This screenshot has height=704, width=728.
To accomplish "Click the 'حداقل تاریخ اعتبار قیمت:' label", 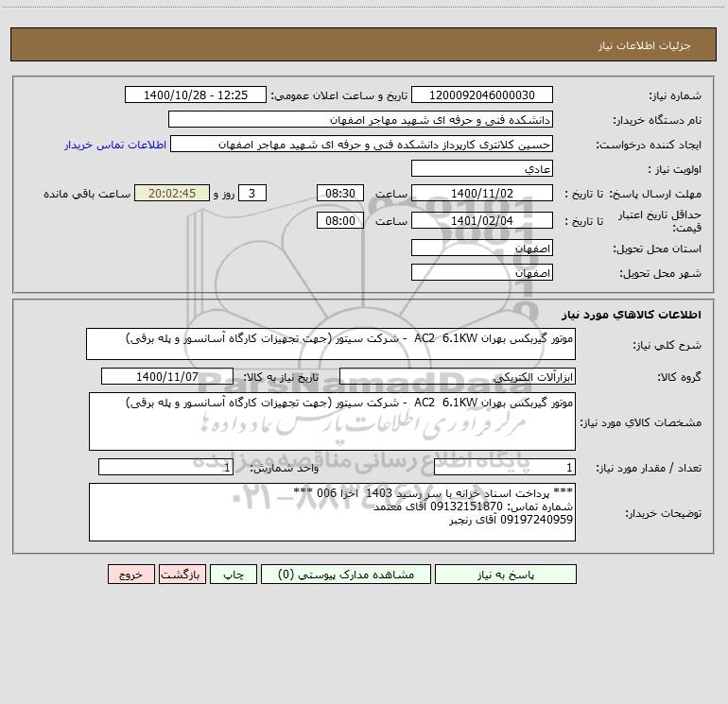I will [x=659, y=221].
